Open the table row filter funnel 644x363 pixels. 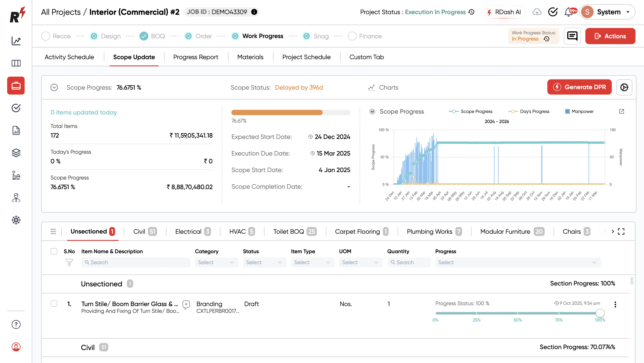coord(69,262)
